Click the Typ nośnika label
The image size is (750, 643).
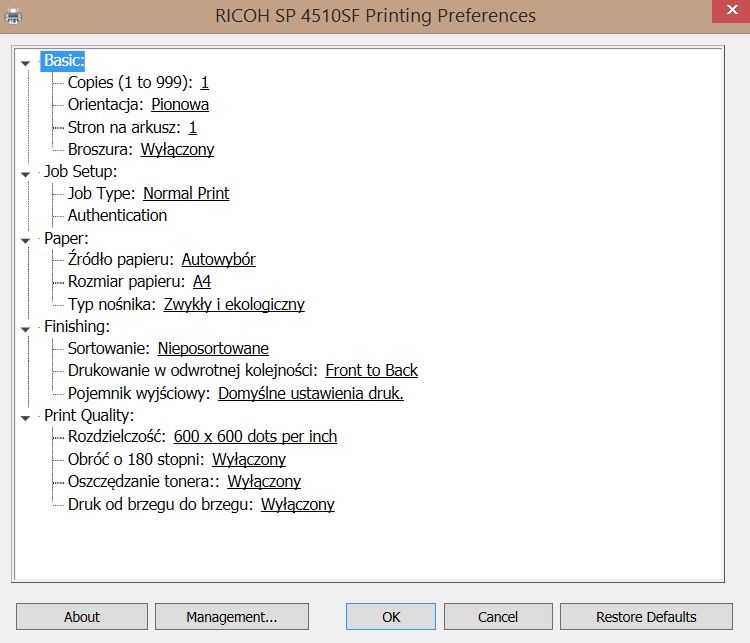112,304
